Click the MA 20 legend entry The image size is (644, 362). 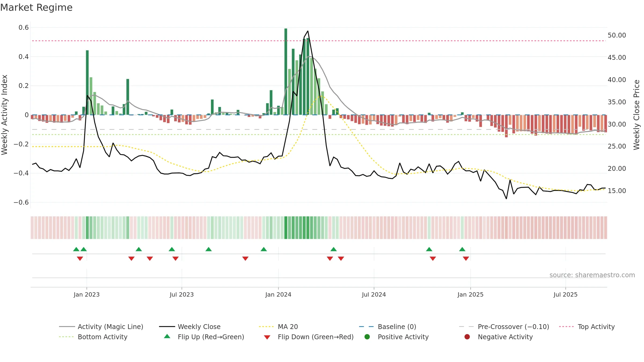click(278, 327)
